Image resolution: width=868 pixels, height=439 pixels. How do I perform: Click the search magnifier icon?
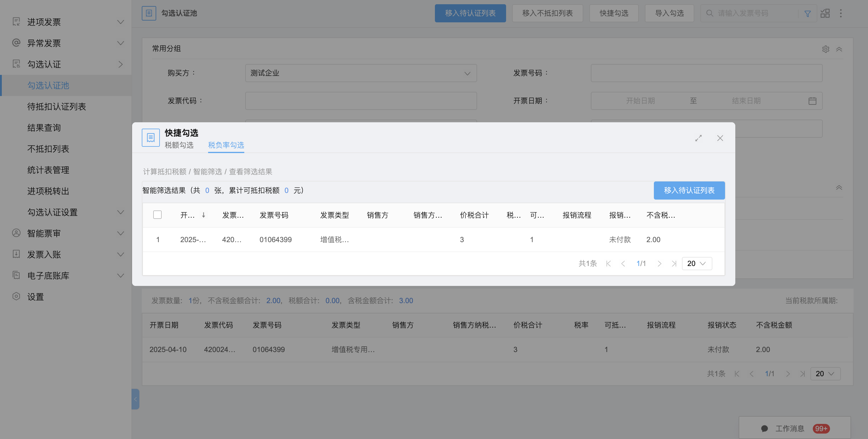(709, 13)
